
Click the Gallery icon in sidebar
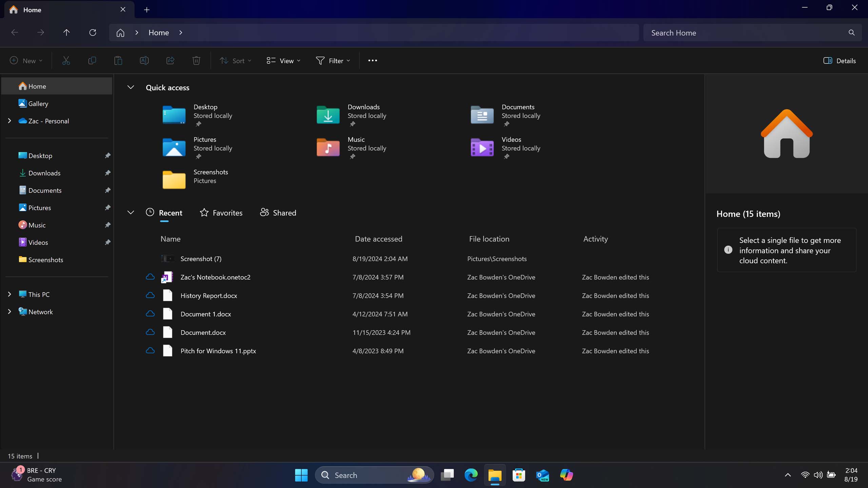point(38,103)
